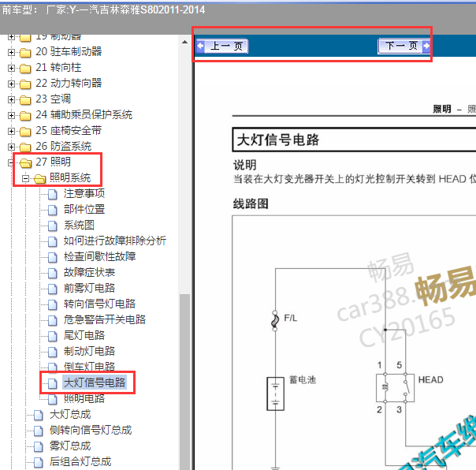
Task: Open the 侧转向信号灯总成 page
Action: click(x=91, y=431)
